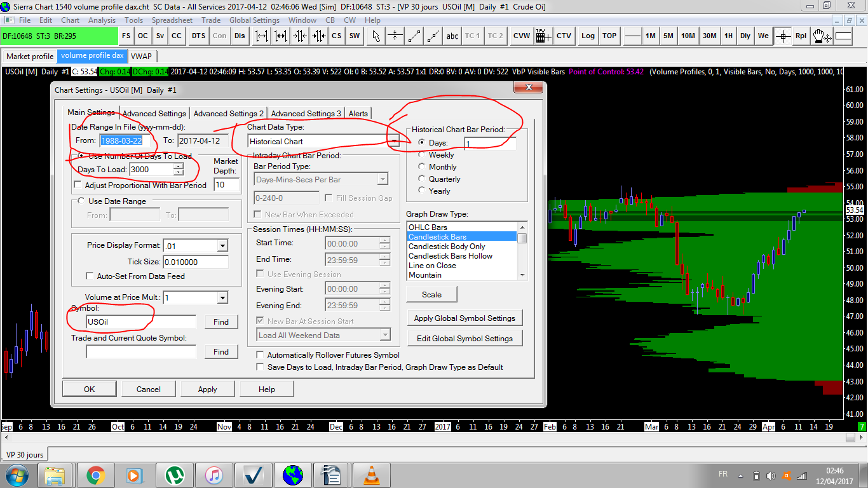Screen dimensions: 868x488
Task: Click the TOP toolbar button
Action: pyautogui.click(x=609, y=36)
